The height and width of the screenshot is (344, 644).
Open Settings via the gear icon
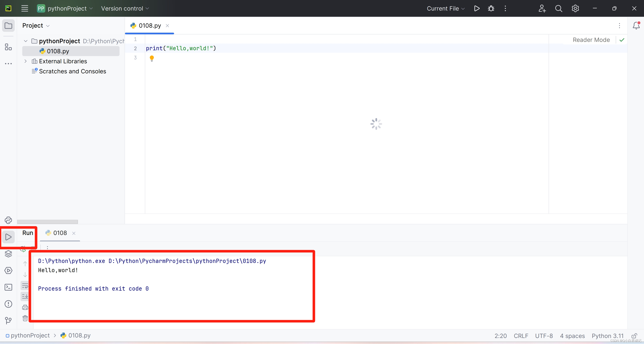pos(575,8)
